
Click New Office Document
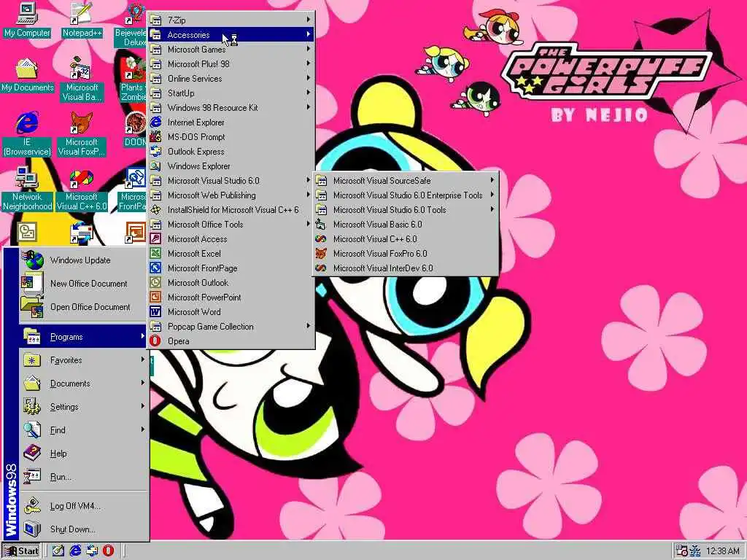83,284
